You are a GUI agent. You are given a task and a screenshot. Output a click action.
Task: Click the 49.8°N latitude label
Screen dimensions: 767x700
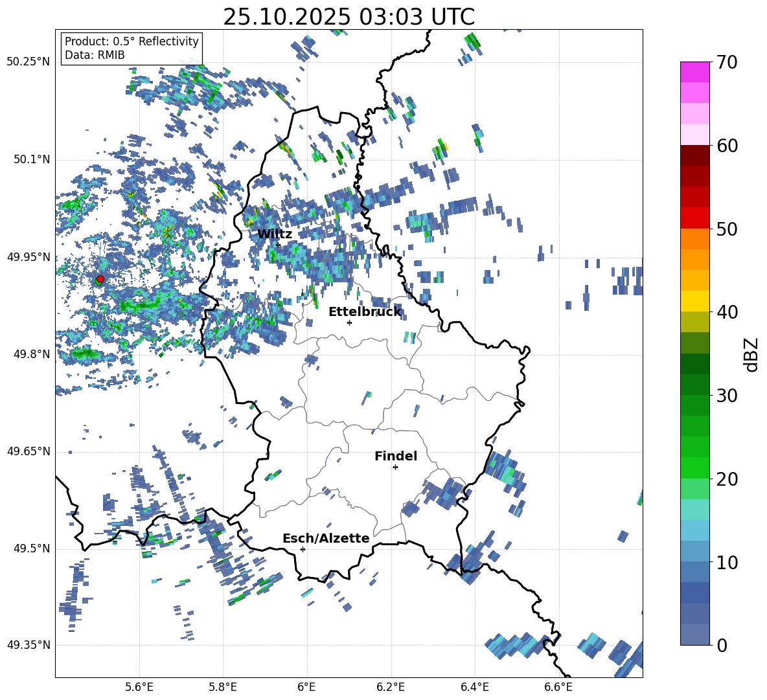tap(32, 354)
